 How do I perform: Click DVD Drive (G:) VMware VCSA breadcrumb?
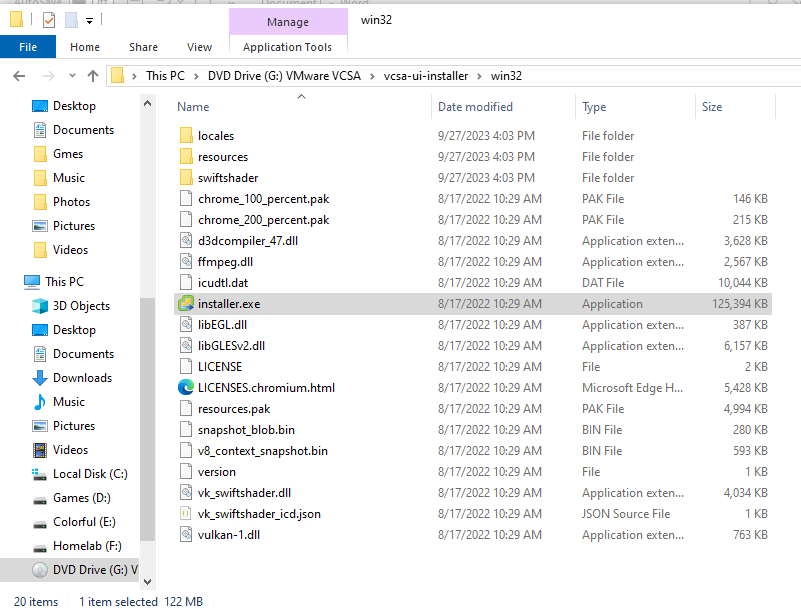[x=284, y=76]
